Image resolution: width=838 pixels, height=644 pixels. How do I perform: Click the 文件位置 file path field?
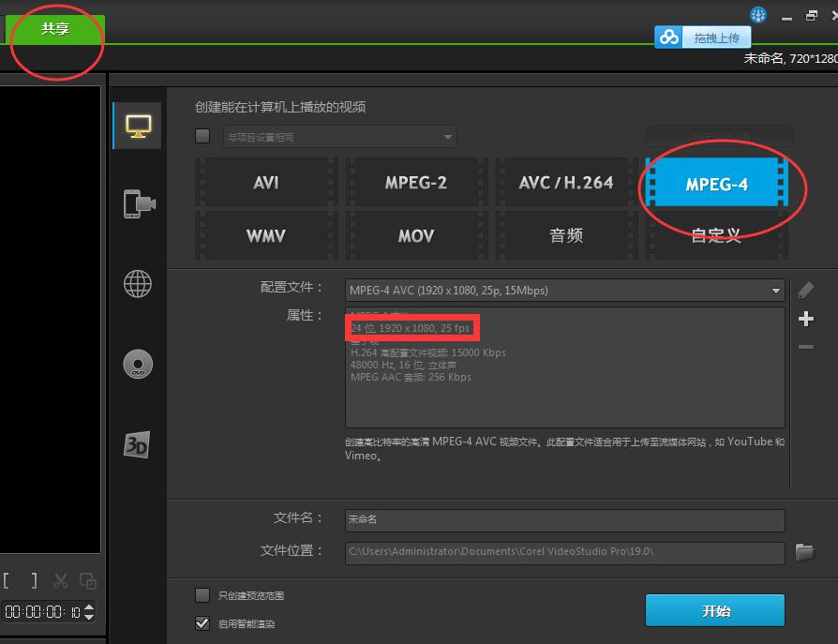(x=565, y=552)
